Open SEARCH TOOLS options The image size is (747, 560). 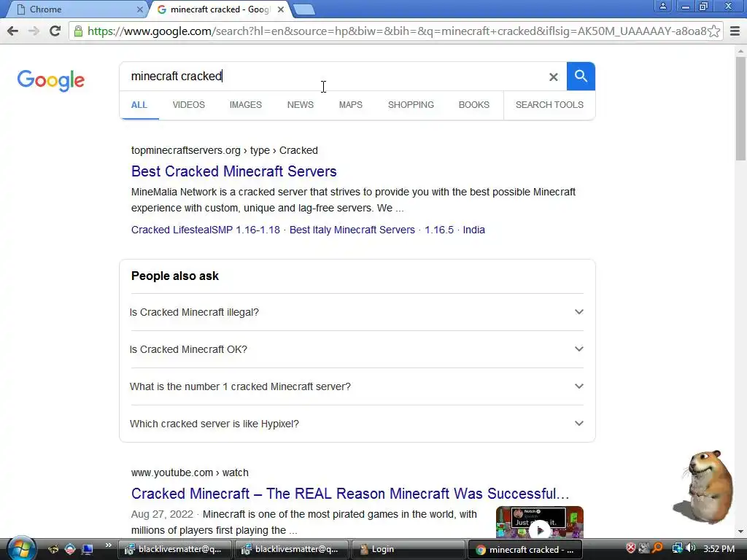[x=549, y=105]
